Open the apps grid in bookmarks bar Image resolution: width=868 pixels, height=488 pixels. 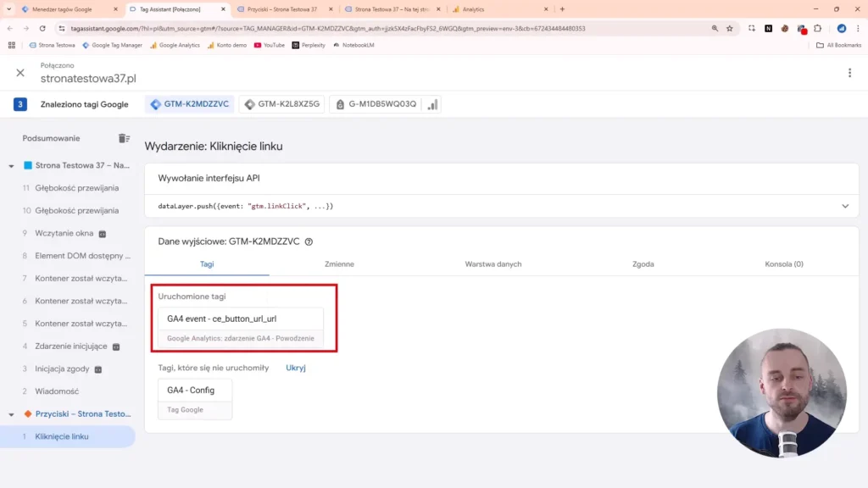pos(12,46)
